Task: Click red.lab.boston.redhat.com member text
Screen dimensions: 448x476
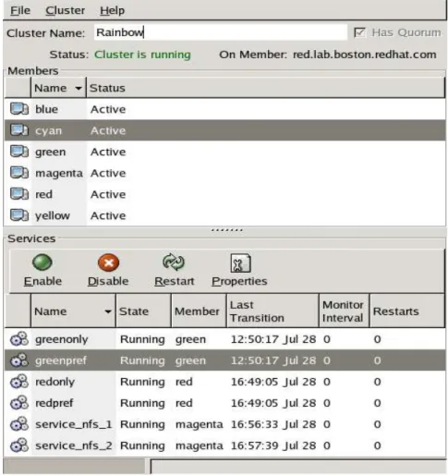Action: (365, 55)
